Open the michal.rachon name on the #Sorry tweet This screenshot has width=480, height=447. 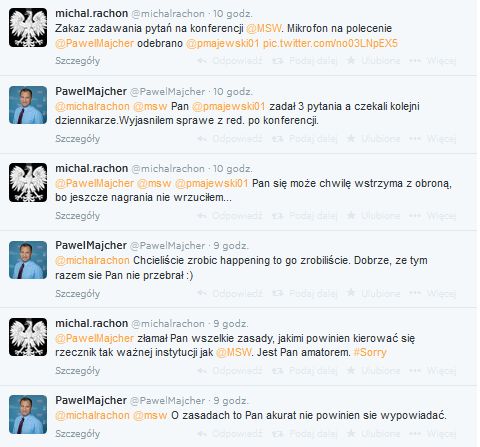pyautogui.click(x=92, y=323)
